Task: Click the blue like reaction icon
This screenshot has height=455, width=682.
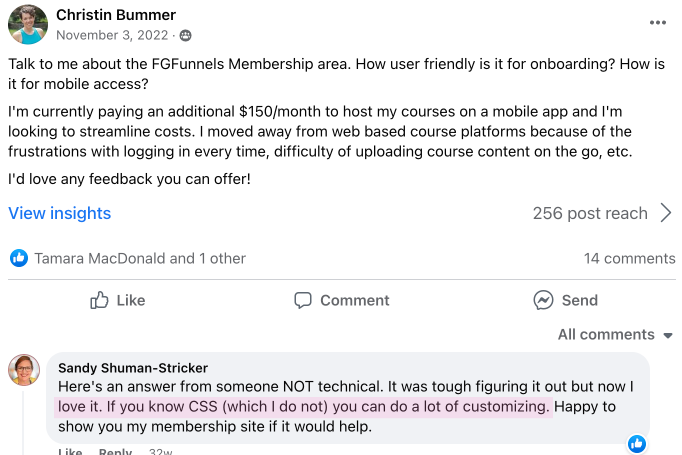Action: pyautogui.click(x=18, y=258)
